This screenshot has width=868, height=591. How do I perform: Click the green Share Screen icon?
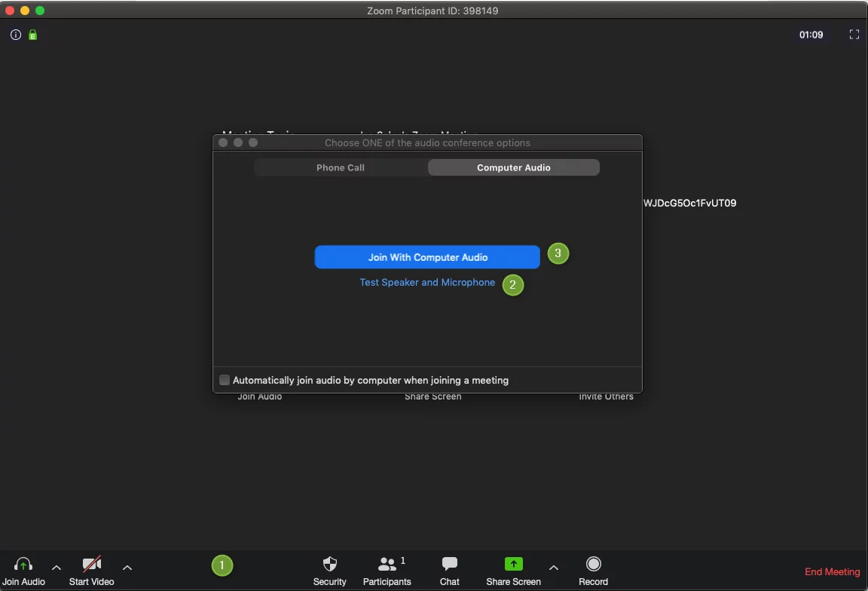click(x=513, y=565)
